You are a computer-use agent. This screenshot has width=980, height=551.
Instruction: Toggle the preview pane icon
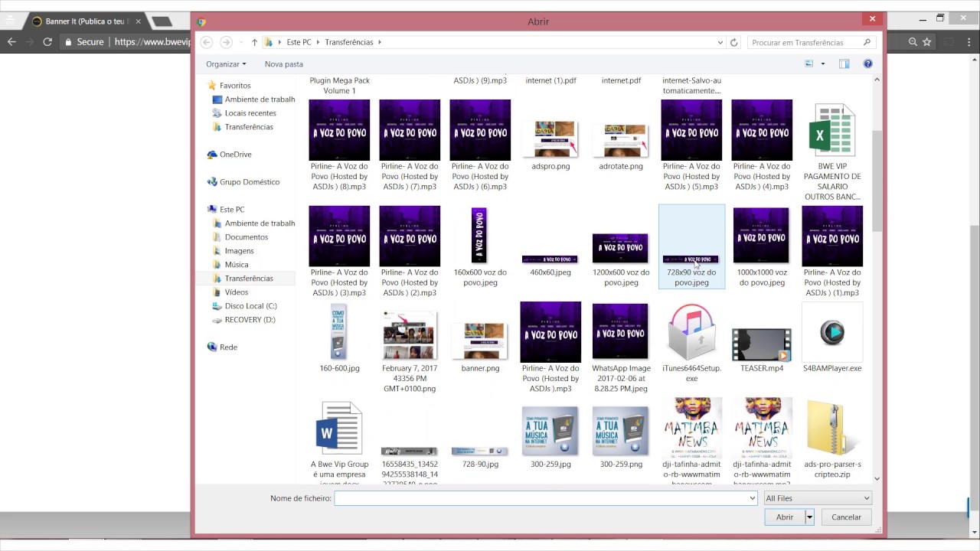pyautogui.click(x=844, y=64)
